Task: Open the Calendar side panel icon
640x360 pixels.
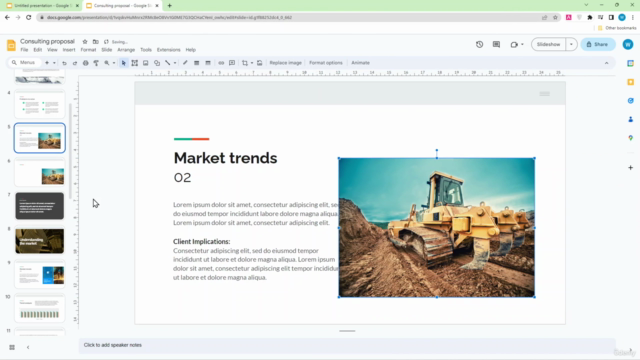Action: (x=631, y=63)
